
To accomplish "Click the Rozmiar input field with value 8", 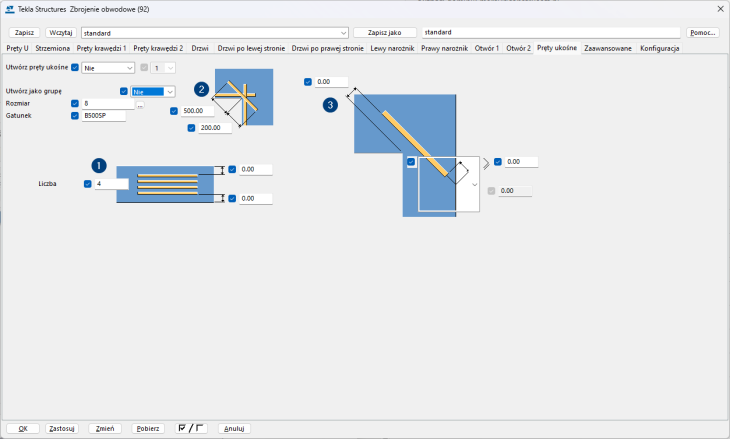I will 108,104.
